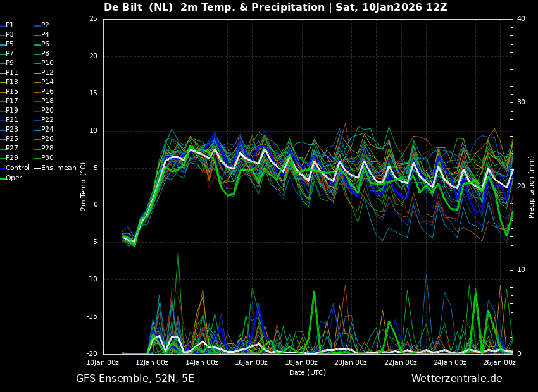The height and width of the screenshot is (392, 538).
Task: Click the Control legend entry
Action: (x=18, y=168)
